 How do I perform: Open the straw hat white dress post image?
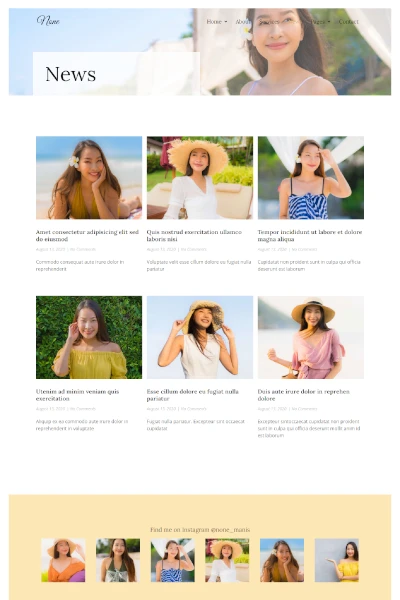(200, 178)
